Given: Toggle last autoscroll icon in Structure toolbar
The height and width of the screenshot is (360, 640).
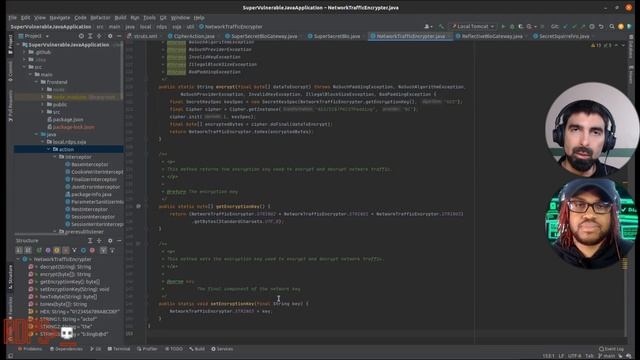Looking at the screenshot, I should click(x=112, y=250).
